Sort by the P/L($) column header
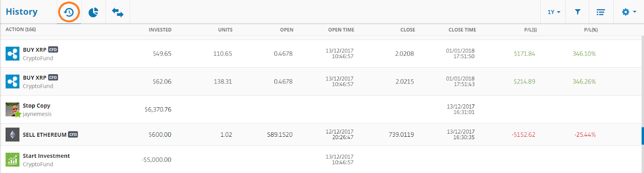 tap(530, 30)
